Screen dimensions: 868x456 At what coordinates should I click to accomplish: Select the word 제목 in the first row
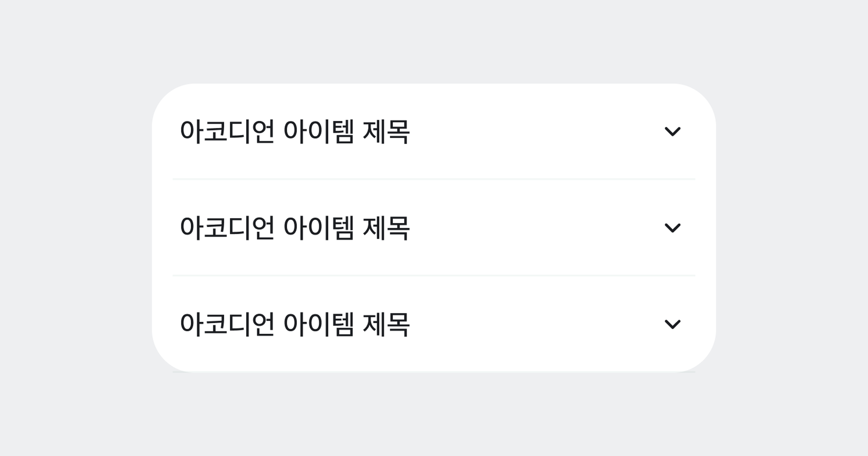point(386,132)
